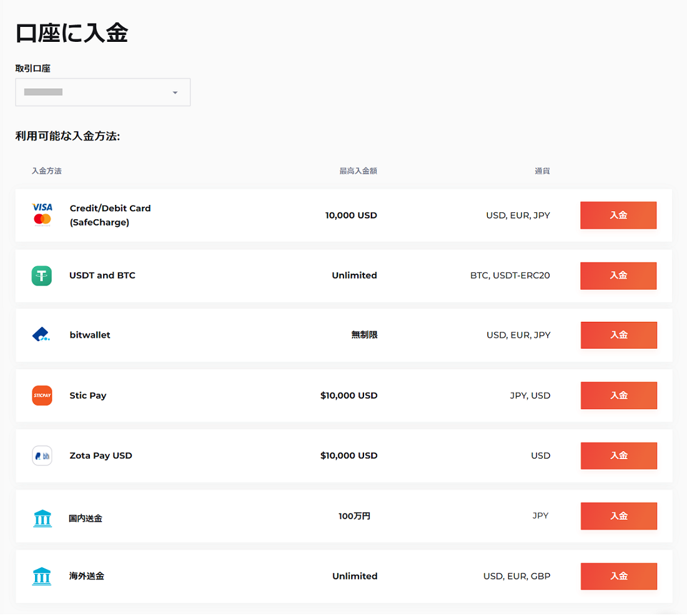Click the 入金方法 column header
The width and height of the screenshot is (687, 616).
click(x=47, y=171)
